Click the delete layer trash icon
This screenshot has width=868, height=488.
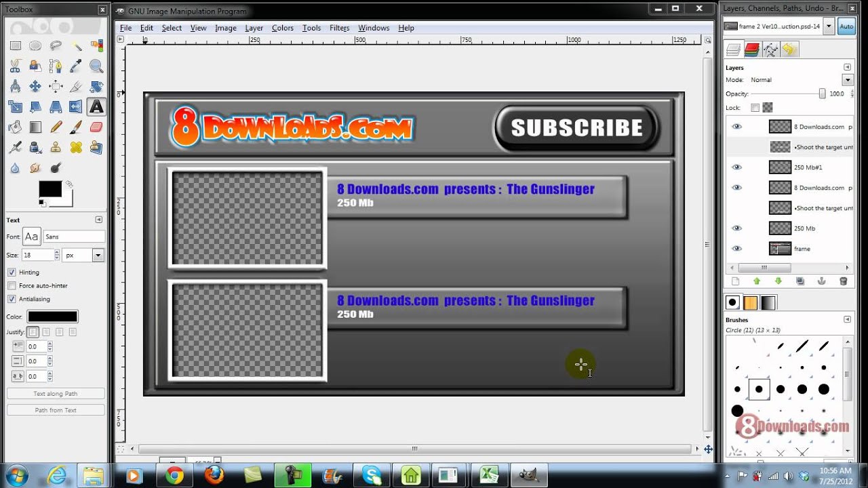click(844, 281)
